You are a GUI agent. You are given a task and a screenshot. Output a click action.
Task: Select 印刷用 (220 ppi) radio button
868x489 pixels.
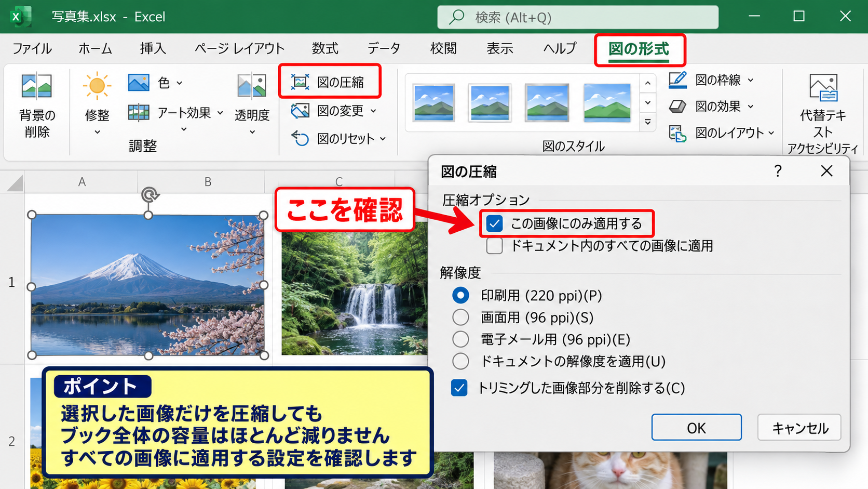pyautogui.click(x=460, y=295)
